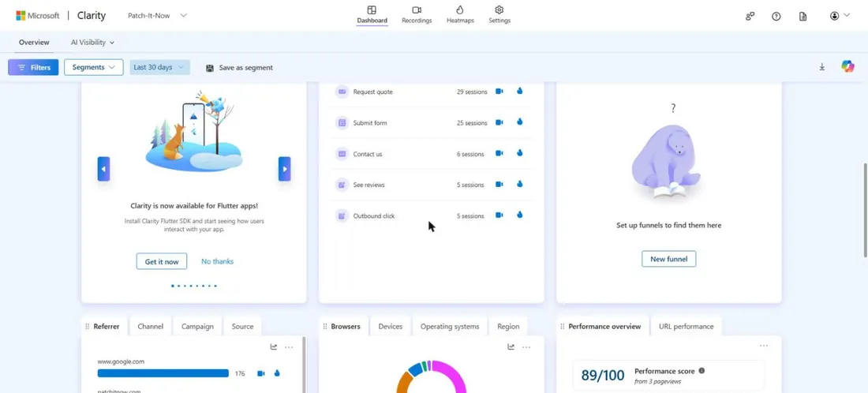View recordings for www.google.com referrer

point(260,373)
